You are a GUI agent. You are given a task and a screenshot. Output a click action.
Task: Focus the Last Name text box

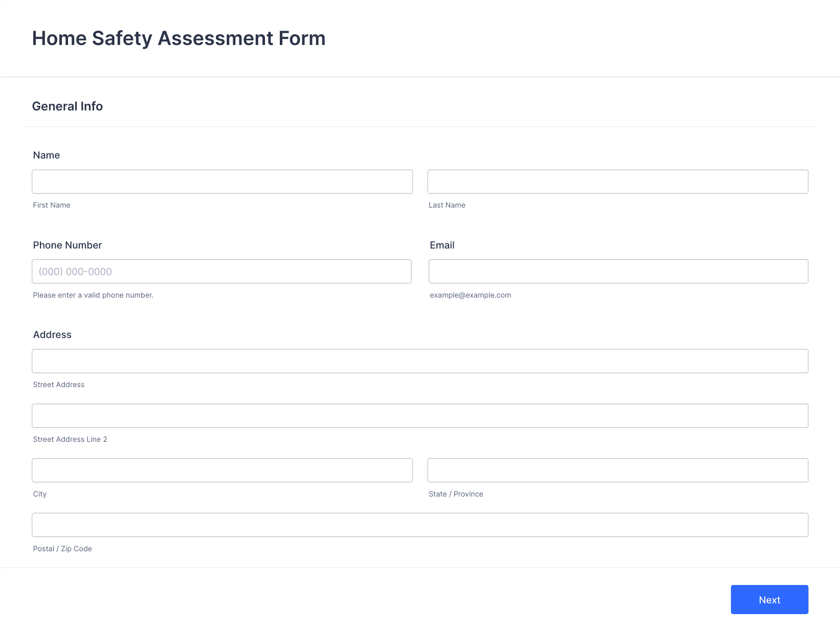click(618, 182)
